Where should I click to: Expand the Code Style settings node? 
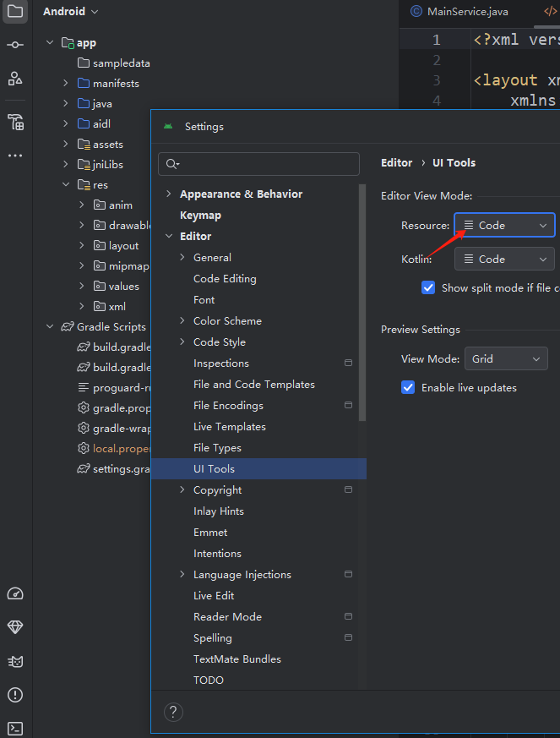(x=182, y=342)
